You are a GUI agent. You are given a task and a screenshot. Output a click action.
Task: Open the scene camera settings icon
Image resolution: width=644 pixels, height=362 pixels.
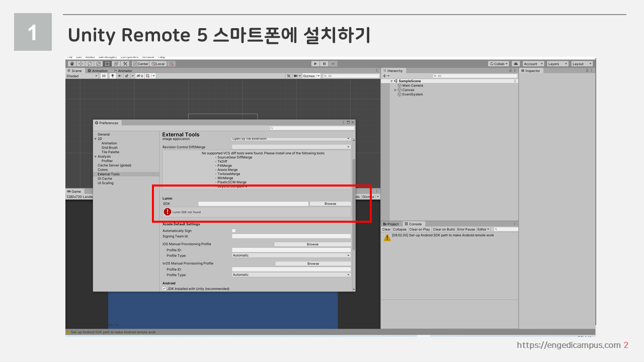[297, 76]
